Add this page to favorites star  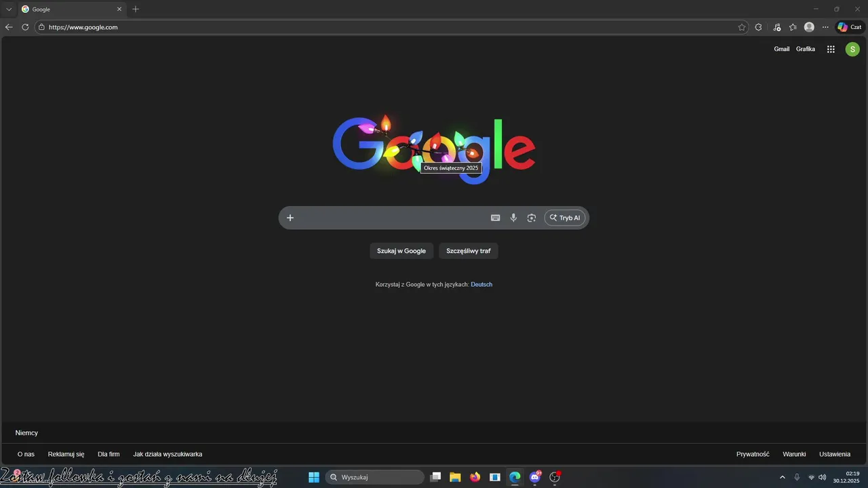[742, 27]
